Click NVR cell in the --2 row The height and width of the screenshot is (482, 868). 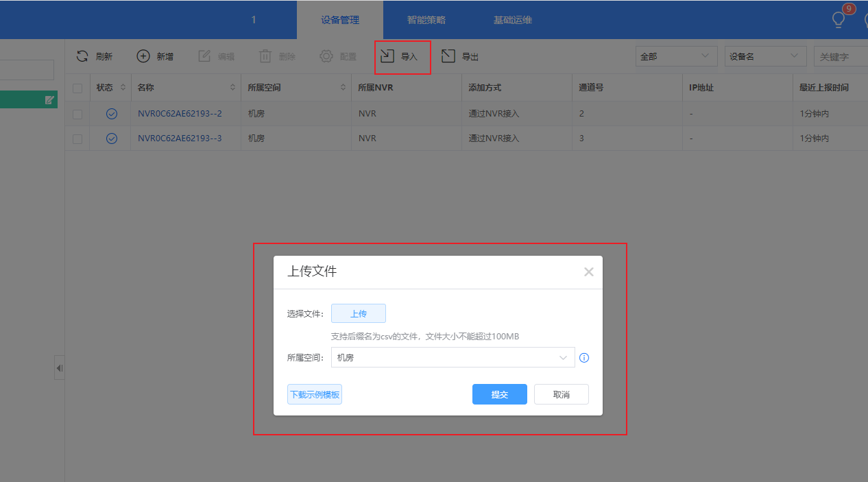[367, 114]
